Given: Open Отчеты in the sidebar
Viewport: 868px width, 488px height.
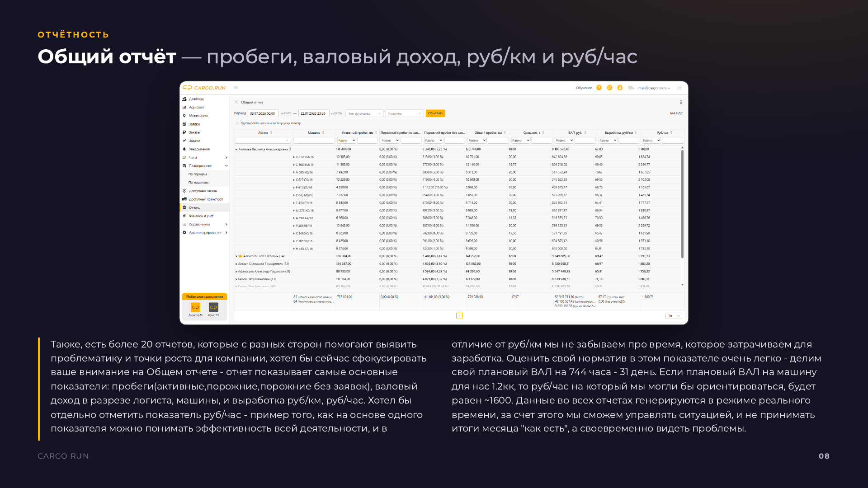Looking at the screenshot, I should (x=204, y=207).
